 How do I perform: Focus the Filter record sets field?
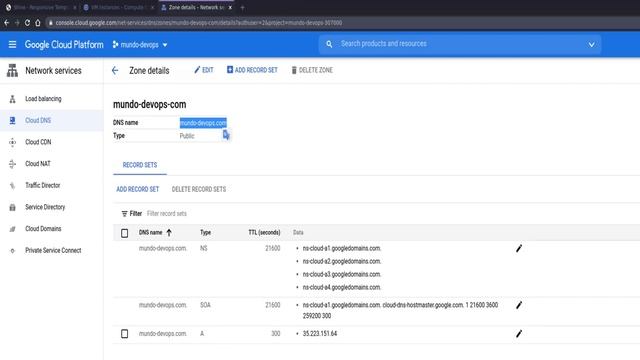(167, 213)
